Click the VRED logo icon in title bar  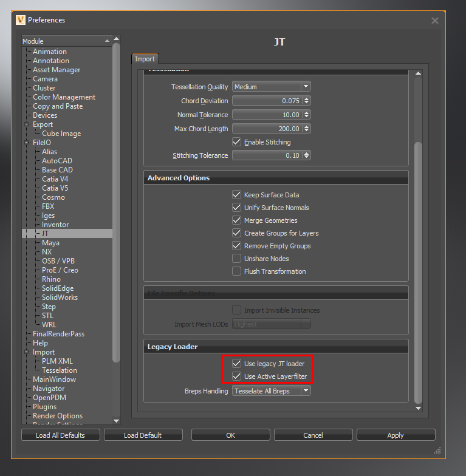(21, 20)
